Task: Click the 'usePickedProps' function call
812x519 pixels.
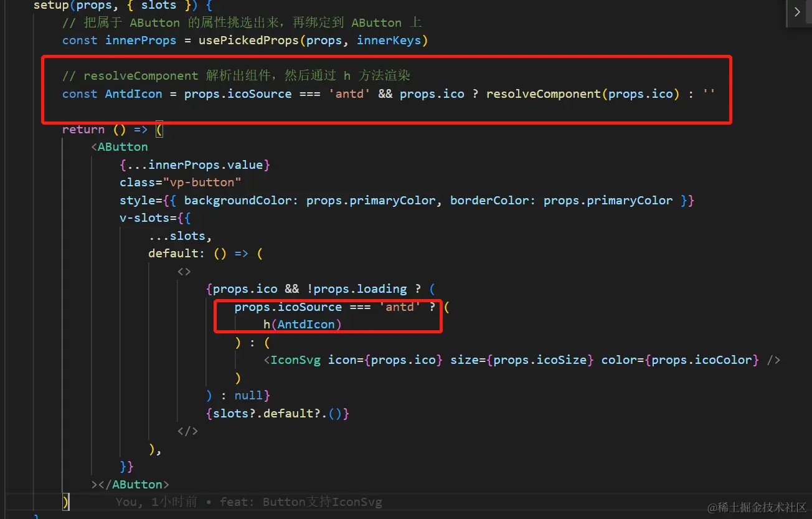Action: pos(248,40)
